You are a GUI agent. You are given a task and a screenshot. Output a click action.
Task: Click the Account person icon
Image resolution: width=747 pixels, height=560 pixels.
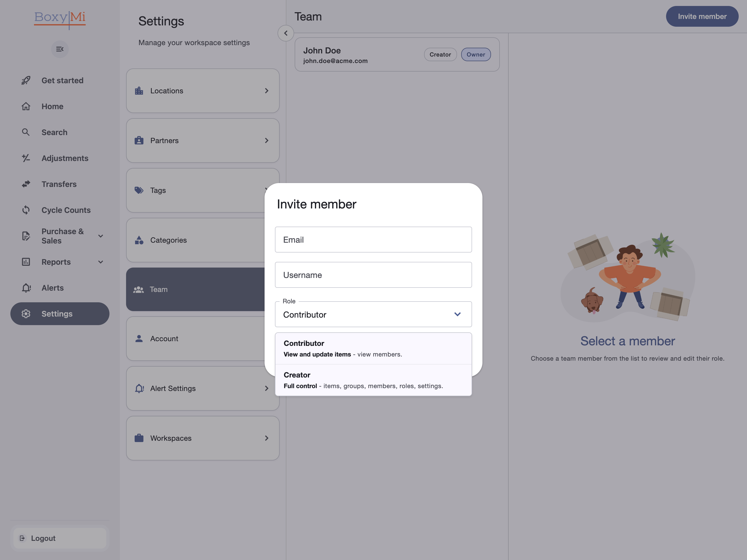pos(139,339)
